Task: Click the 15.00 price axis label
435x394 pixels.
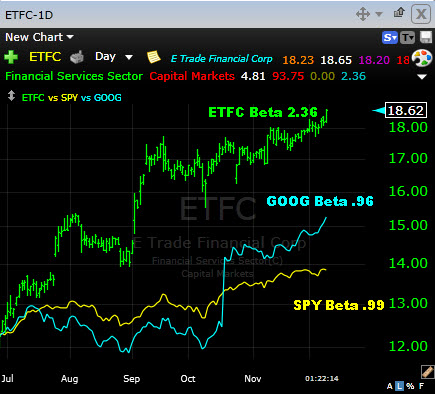Action: (408, 225)
